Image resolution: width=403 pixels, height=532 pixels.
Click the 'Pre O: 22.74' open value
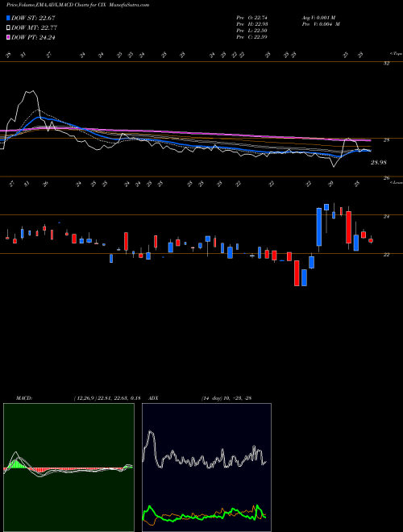(x=251, y=18)
